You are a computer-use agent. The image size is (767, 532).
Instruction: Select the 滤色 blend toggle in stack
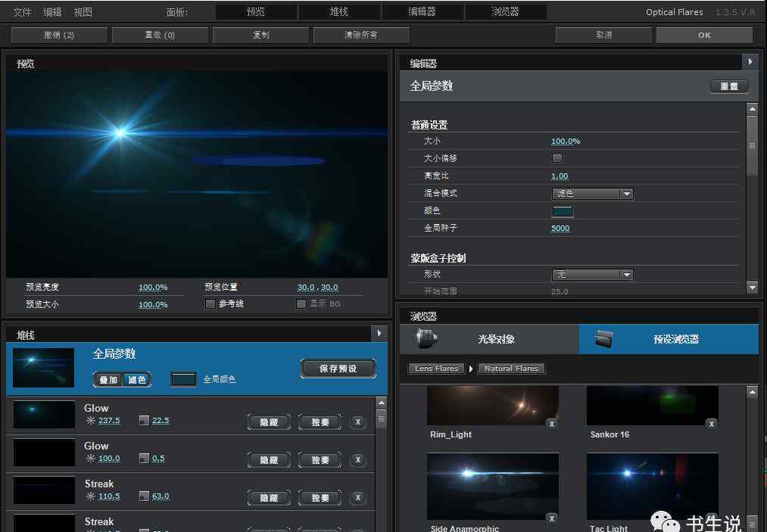137,380
